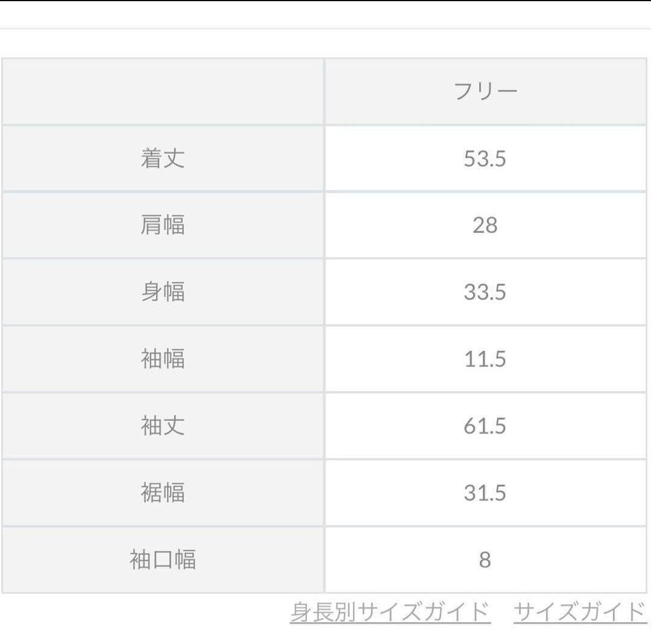
Task: Click the blank area above the table
Action: 325,43
